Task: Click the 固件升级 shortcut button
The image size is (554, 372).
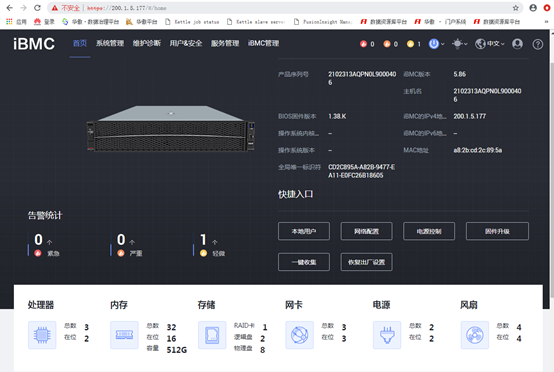Action: tap(497, 231)
